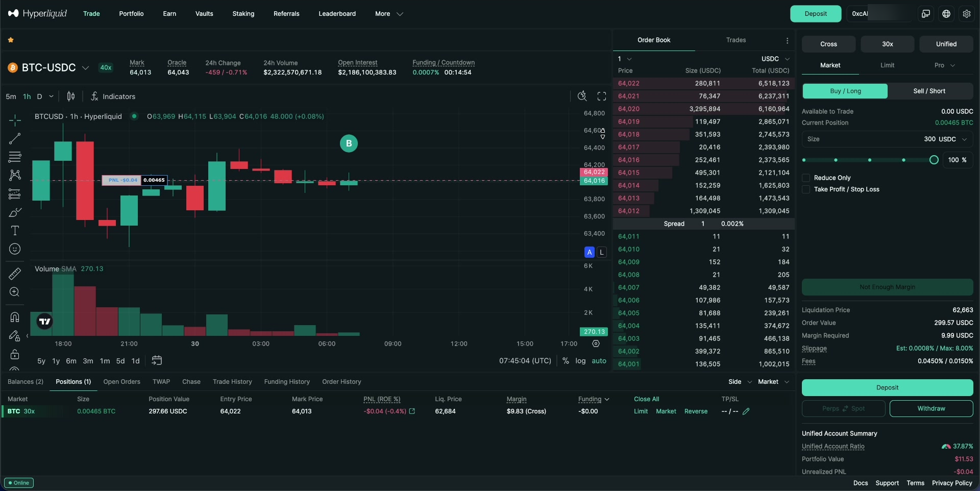
Task: Toggle auto scale on chart
Action: pyautogui.click(x=599, y=360)
